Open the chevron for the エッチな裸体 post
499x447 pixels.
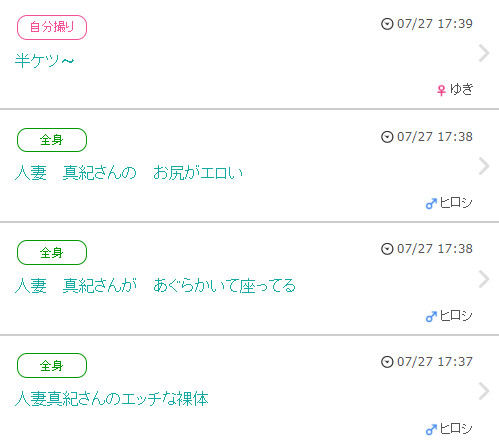[x=484, y=391]
